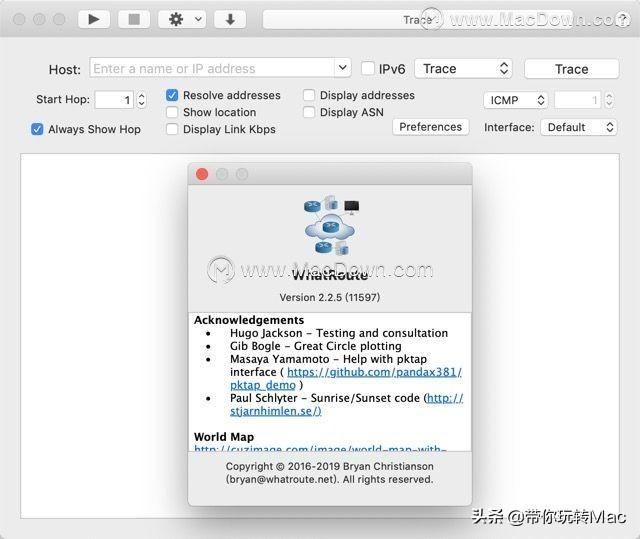This screenshot has width=640, height=539.
Task: Open the Trace mode popup menu
Action: (463, 69)
